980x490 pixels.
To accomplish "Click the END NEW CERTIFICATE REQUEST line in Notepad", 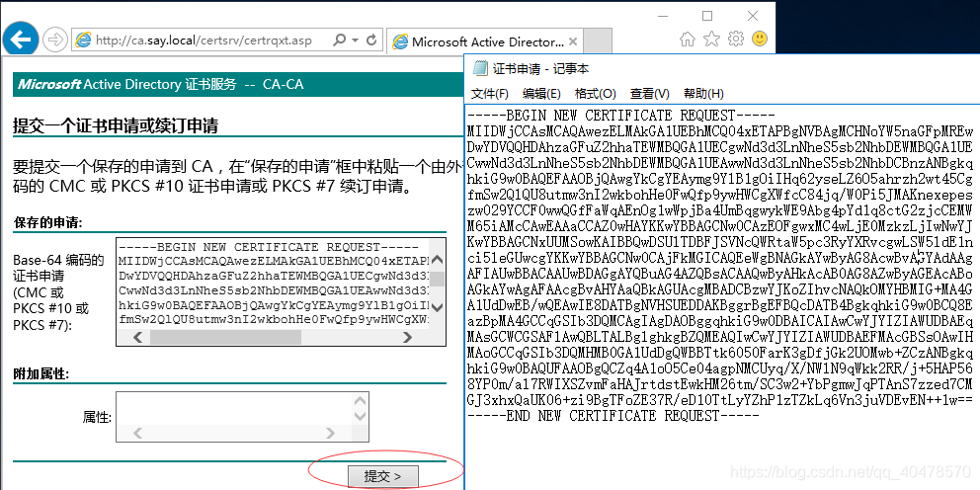I will point(613,416).
